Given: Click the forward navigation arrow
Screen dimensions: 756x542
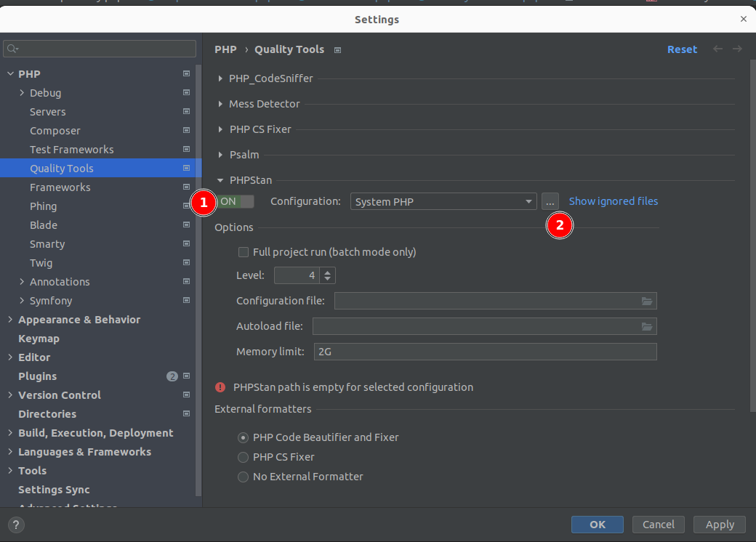Looking at the screenshot, I should coord(737,49).
